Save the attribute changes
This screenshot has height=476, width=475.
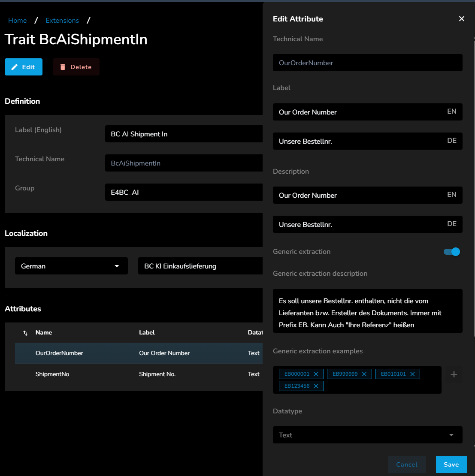pos(451,464)
